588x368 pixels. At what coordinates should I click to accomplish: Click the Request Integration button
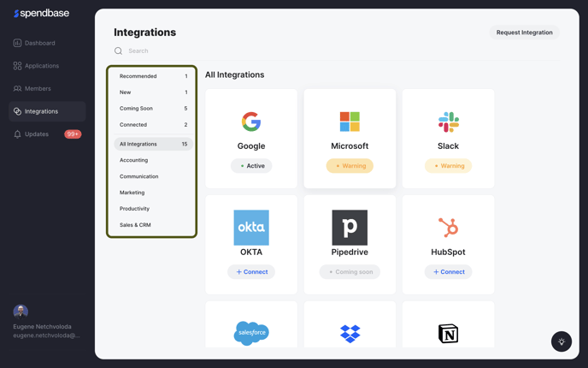click(524, 33)
